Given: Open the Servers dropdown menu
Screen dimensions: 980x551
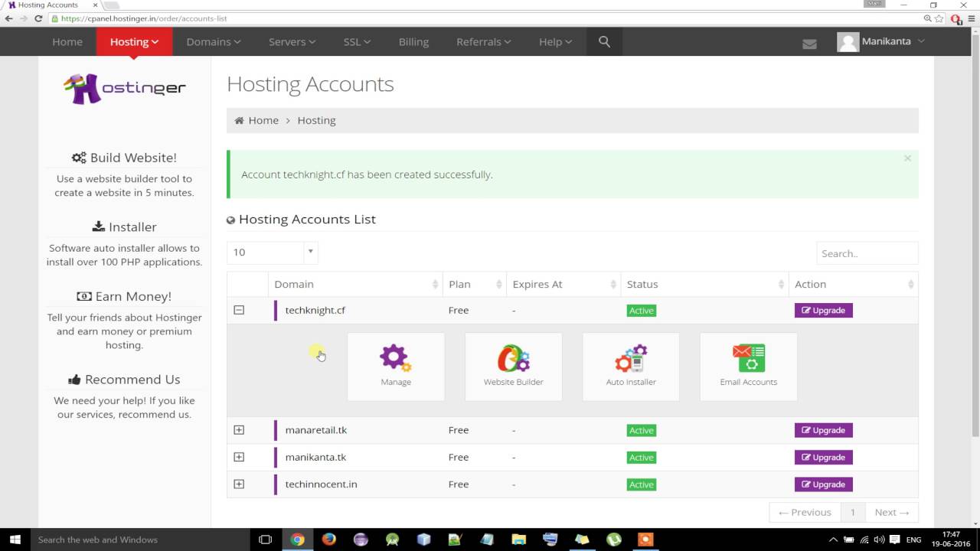Looking at the screenshot, I should pyautogui.click(x=292, y=41).
